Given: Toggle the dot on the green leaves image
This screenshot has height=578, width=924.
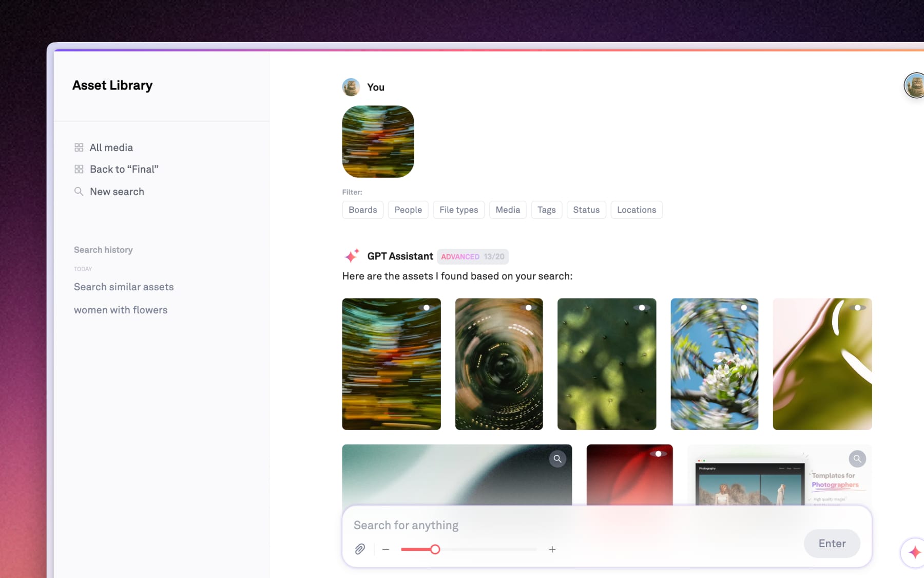Looking at the screenshot, I should (x=642, y=308).
